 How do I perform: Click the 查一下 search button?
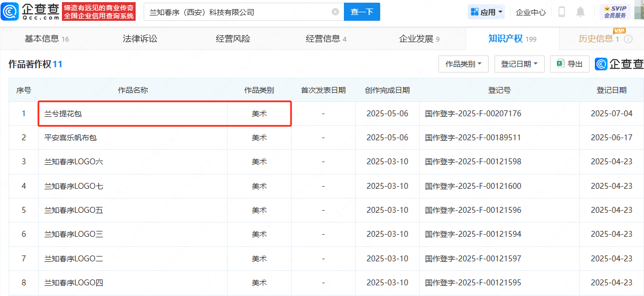pyautogui.click(x=362, y=12)
